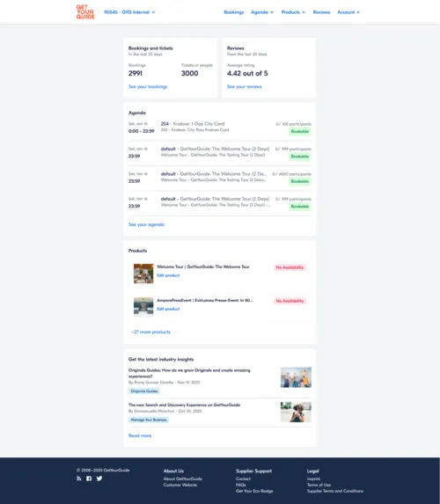
Task: Open the RSS feed icon in footer
Action: (79, 478)
